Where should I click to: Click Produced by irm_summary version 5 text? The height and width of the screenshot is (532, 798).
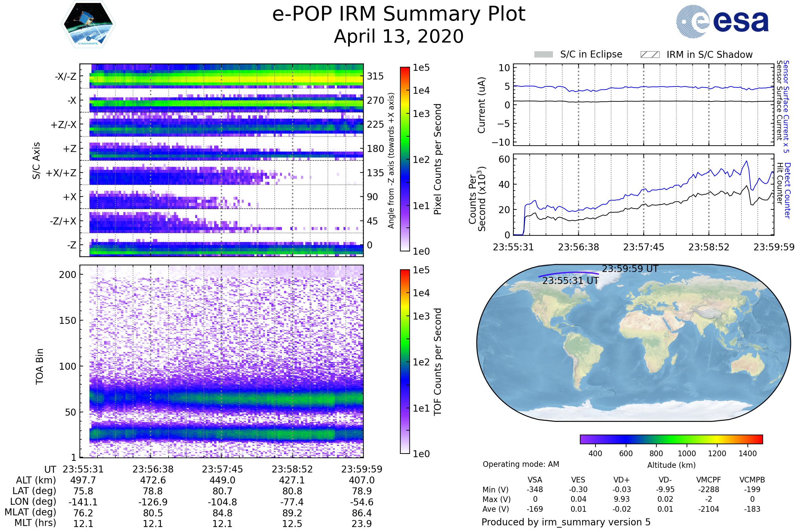pos(566,522)
